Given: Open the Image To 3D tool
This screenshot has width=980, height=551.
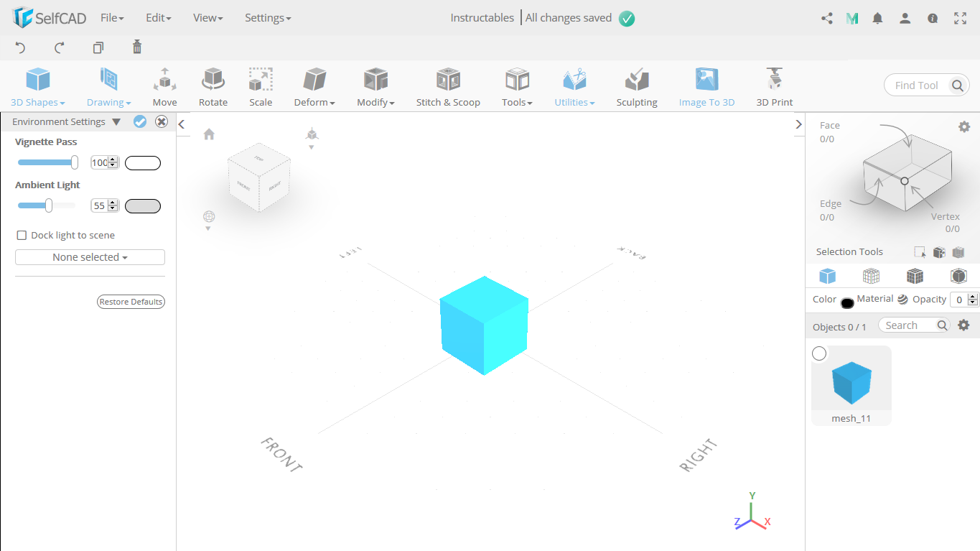Looking at the screenshot, I should point(707,87).
